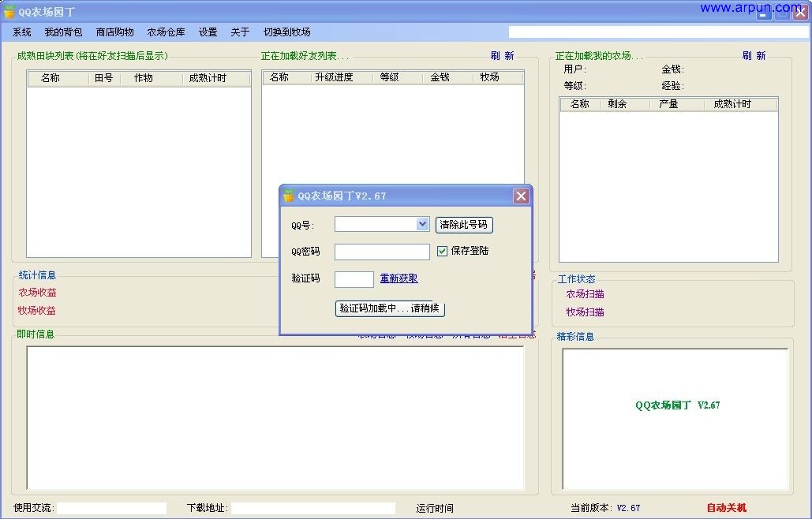Screen dimensions: 812x519
Task: Open the 系统 menu
Action: [x=22, y=32]
